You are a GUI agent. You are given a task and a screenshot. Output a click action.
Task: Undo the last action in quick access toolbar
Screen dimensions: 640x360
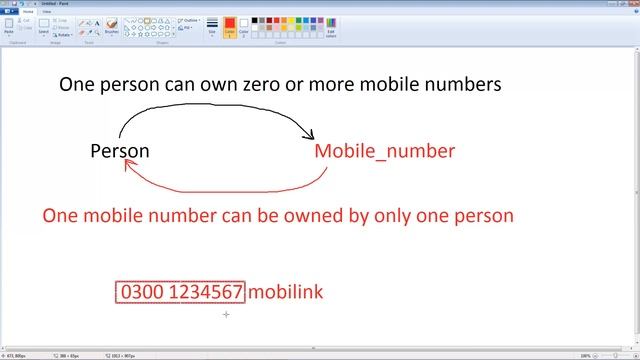coord(21,4)
